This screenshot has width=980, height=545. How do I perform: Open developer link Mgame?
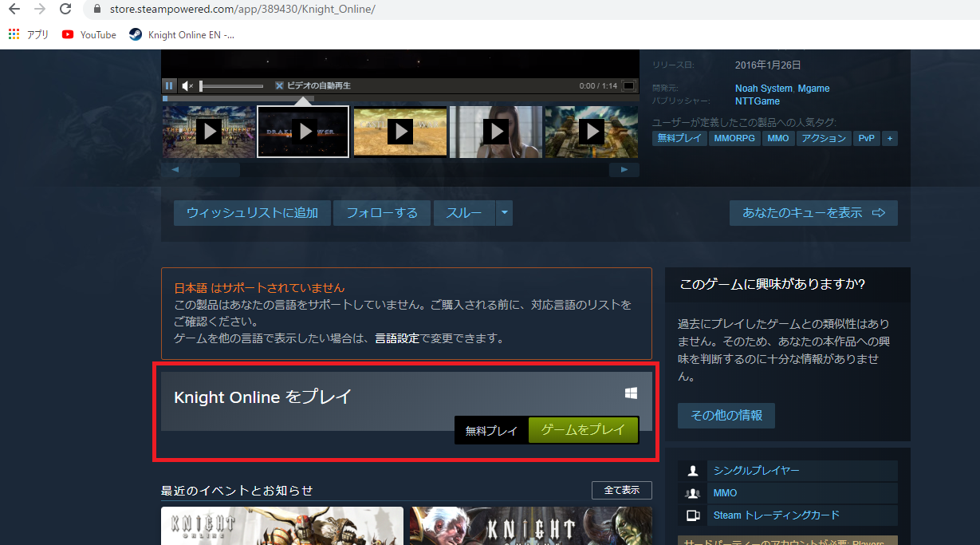coord(813,89)
